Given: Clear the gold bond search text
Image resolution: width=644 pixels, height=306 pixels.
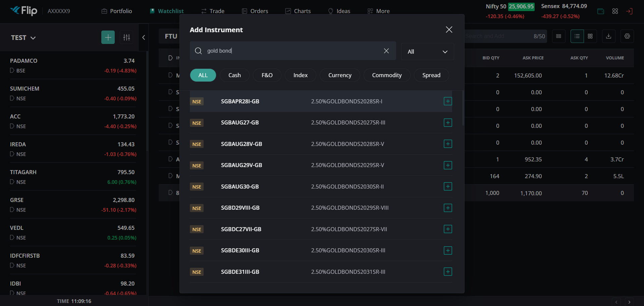Looking at the screenshot, I should coord(386,51).
